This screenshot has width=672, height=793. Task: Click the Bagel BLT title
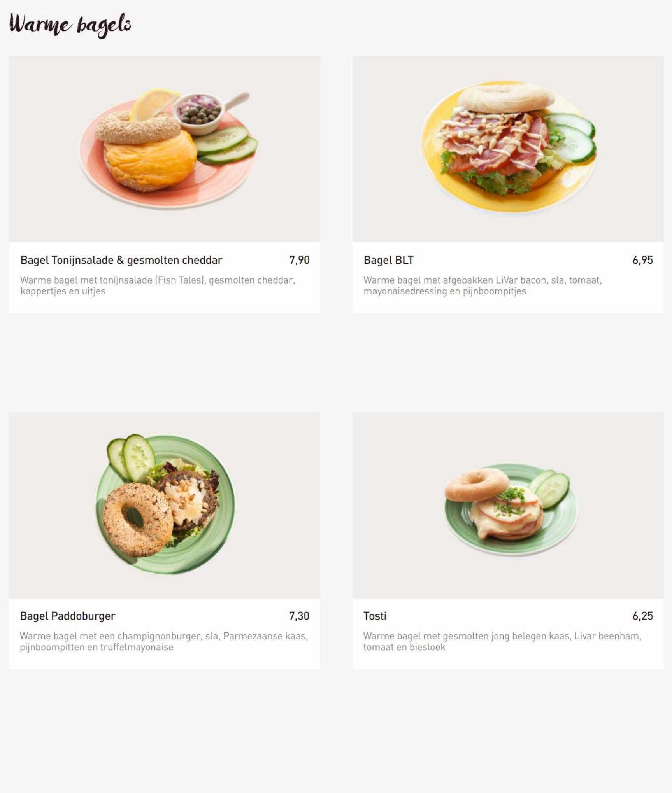pos(388,260)
